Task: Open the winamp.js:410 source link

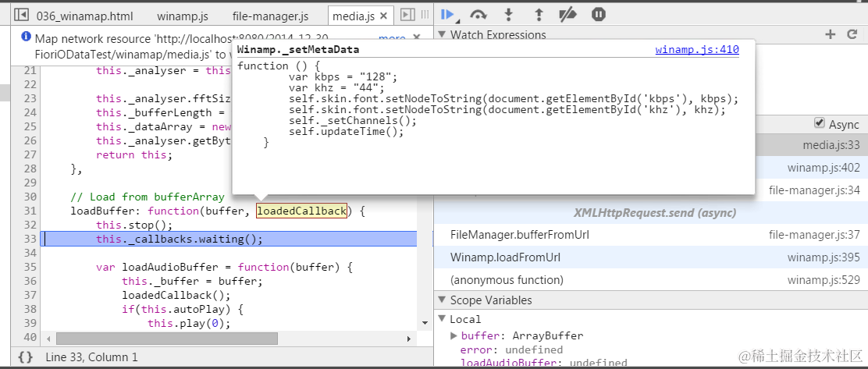Action: (x=697, y=50)
